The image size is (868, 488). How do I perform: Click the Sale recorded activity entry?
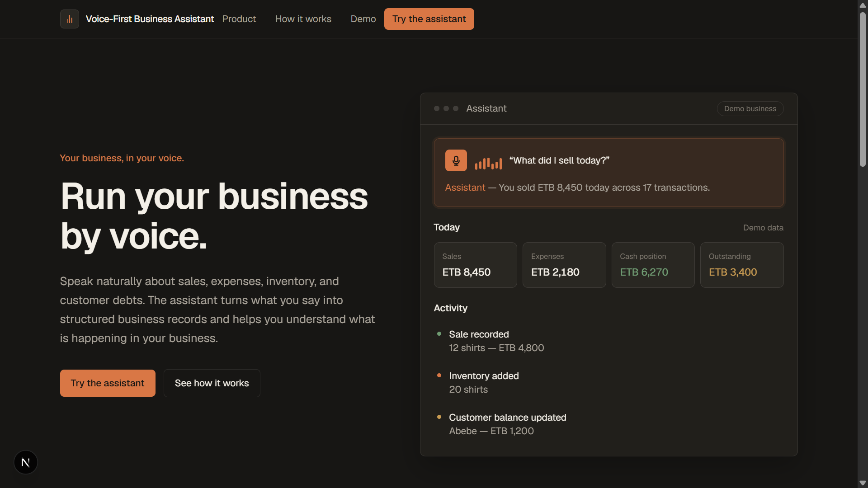(479, 334)
